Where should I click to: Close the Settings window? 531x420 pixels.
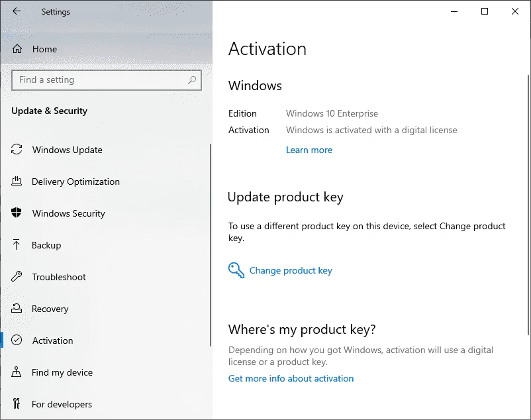(x=515, y=11)
